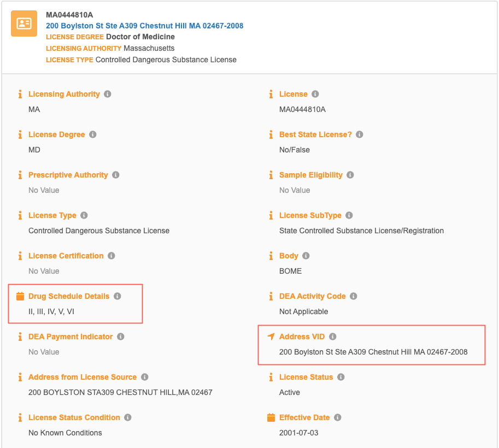
Task: Open the 200 Boylston St address link
Action: (144, 26)
